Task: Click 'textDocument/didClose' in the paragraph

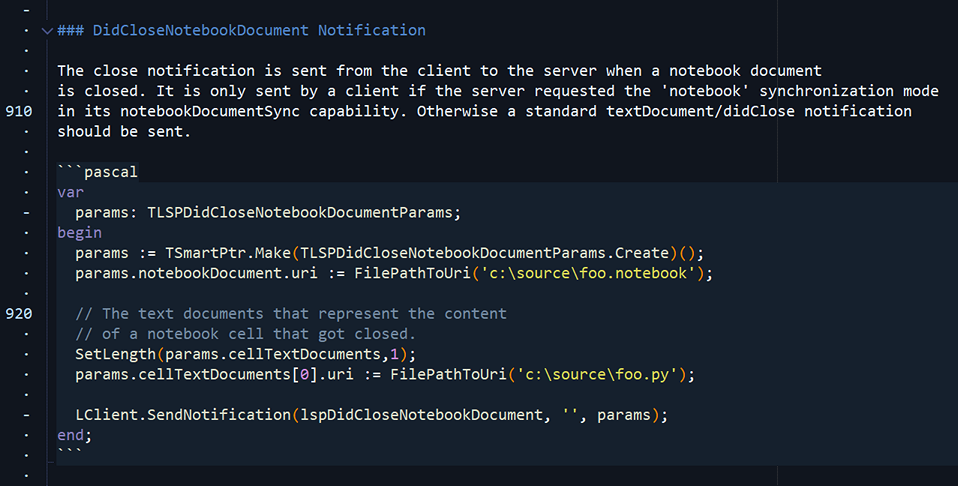Action: click(700, 111)
